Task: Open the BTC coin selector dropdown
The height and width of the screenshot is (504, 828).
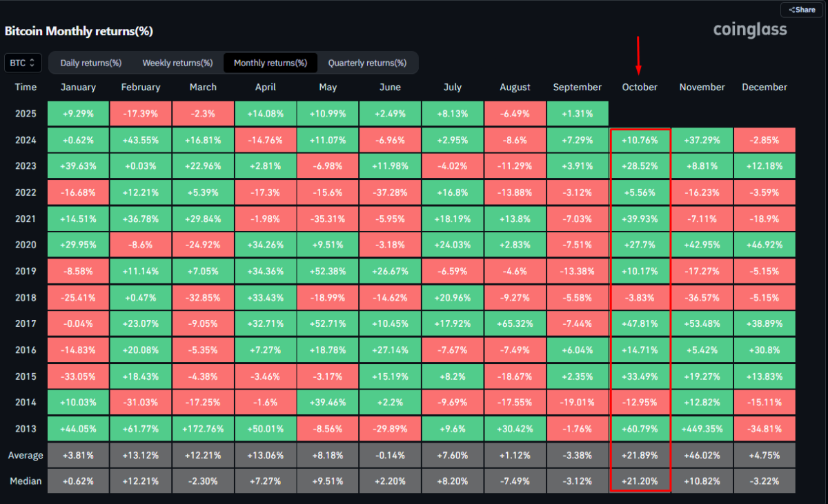Action: point(23,63)
